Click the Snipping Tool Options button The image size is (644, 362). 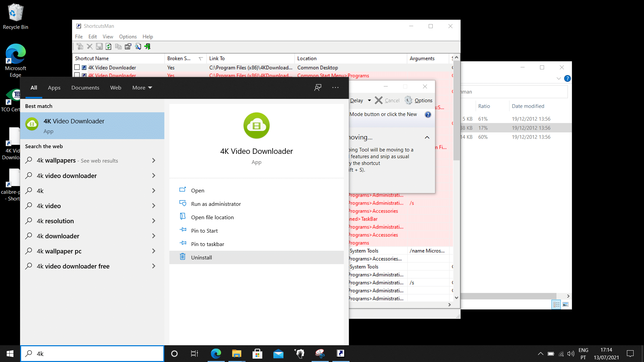coord(418,100)
